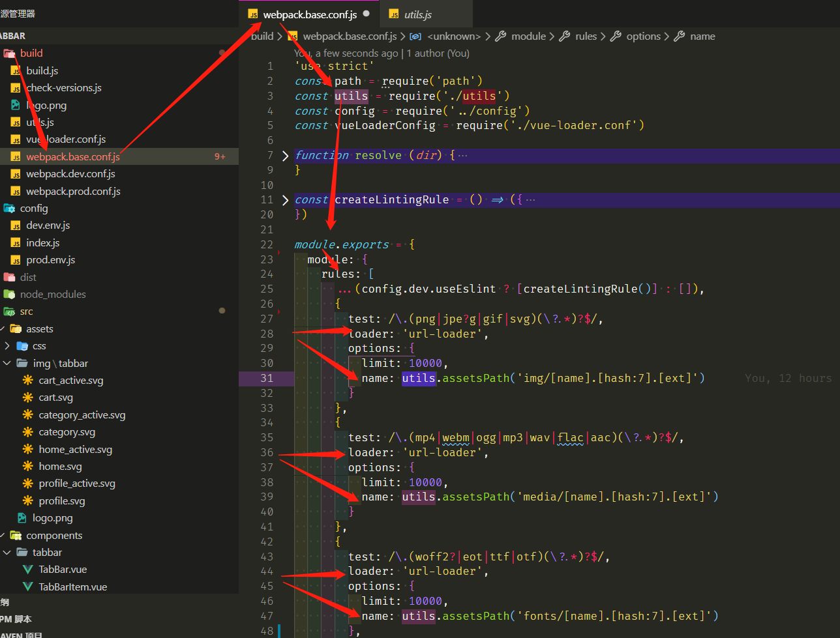Collapse the tabbar components folder chevron

pyautogui.click(x=7, y=553)
